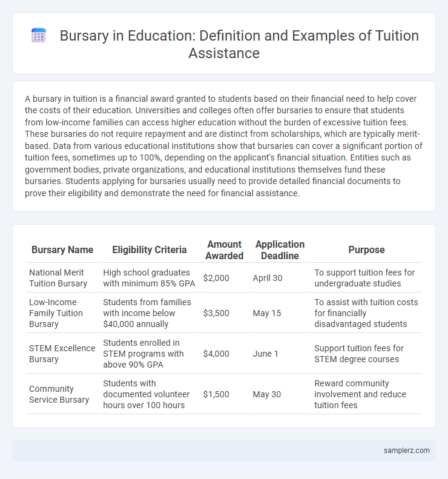Click the 'May 30' deadline cell

click(x=280, y=394)
